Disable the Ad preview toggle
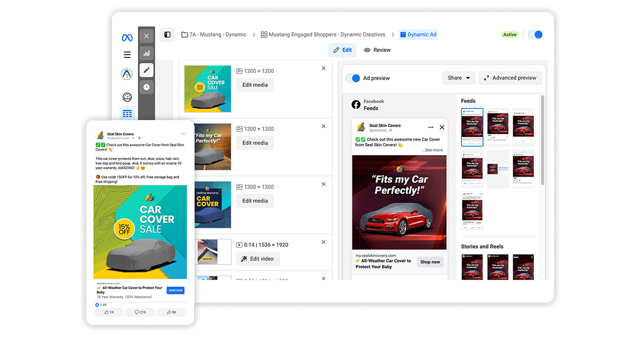 pos(353,78)
